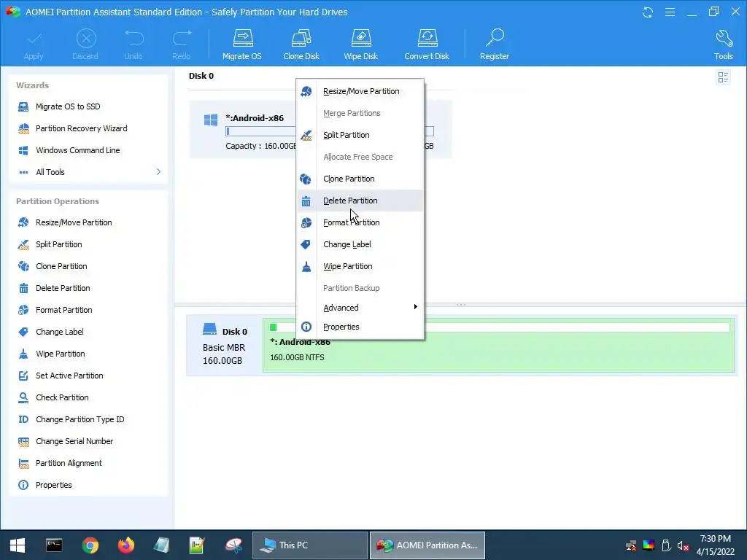This screenshot has height=560, width=747.
Task: Open the Migrate OS toolbar icon
Action: click(x=242, y=44)
